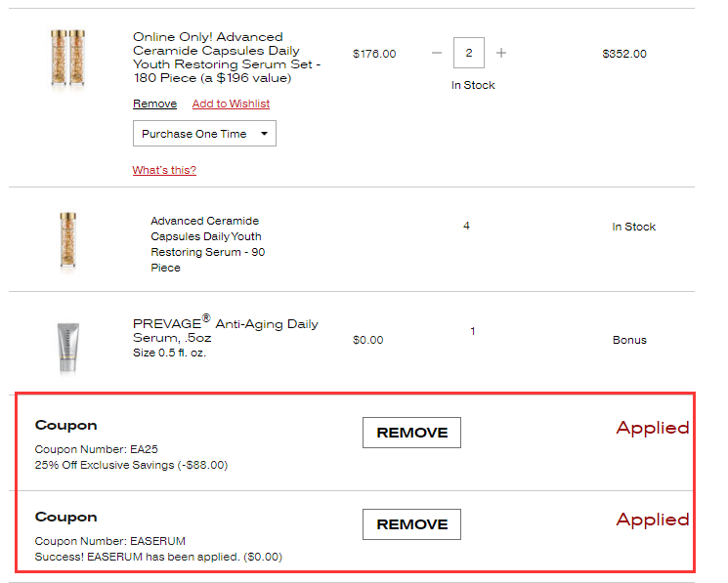The image size is (728, 583).
Task: Remove the Ceramide Capsules set from cart
Action: click(154, 104)
